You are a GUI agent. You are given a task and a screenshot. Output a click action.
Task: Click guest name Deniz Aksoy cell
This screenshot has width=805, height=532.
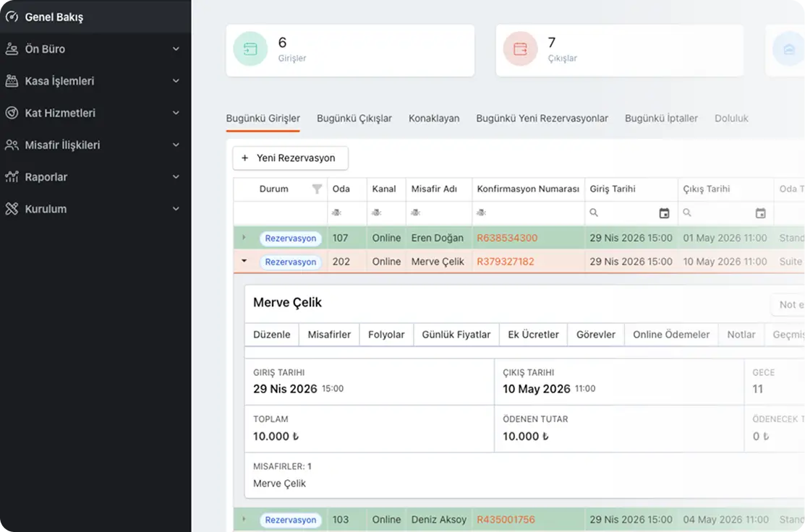pyautogui.click(x=439, y=520)
